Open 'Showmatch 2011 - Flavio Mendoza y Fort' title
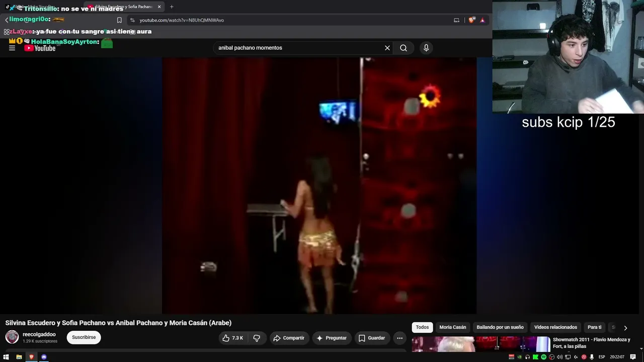This screenshot has height=362, width=644. tap(592, 343)
